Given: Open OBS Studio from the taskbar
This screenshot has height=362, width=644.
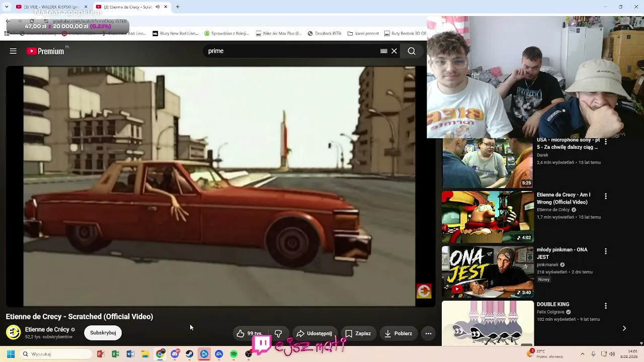Looking at the screenshot, I should pyautogui.click(x=249, y=354).
